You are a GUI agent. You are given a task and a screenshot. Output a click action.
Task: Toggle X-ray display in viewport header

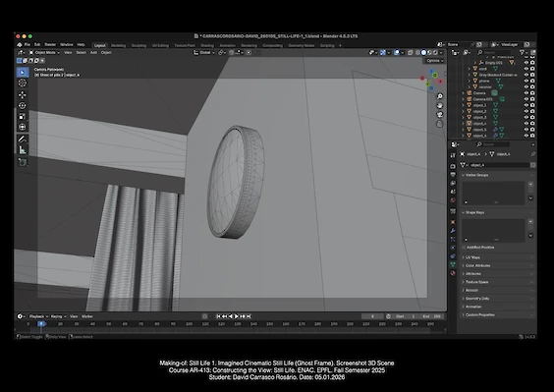(x=411, y=53)
